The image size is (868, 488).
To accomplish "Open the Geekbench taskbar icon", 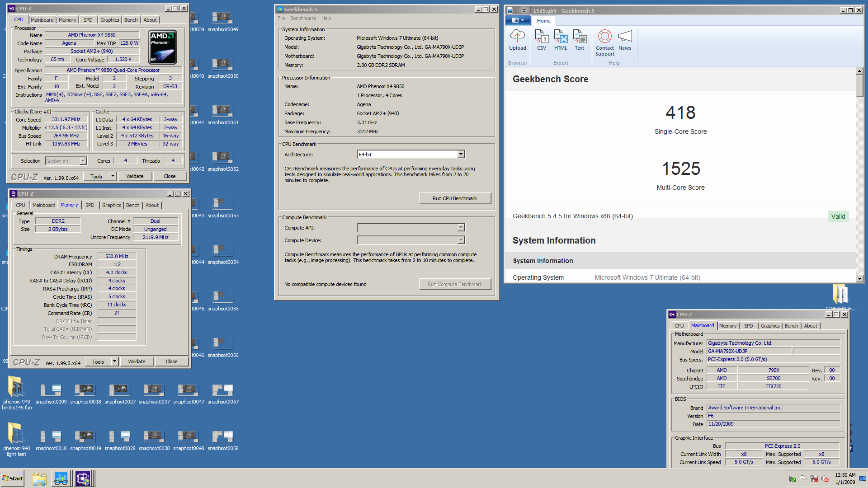I will pyautogui.click(x=61, y=479).
